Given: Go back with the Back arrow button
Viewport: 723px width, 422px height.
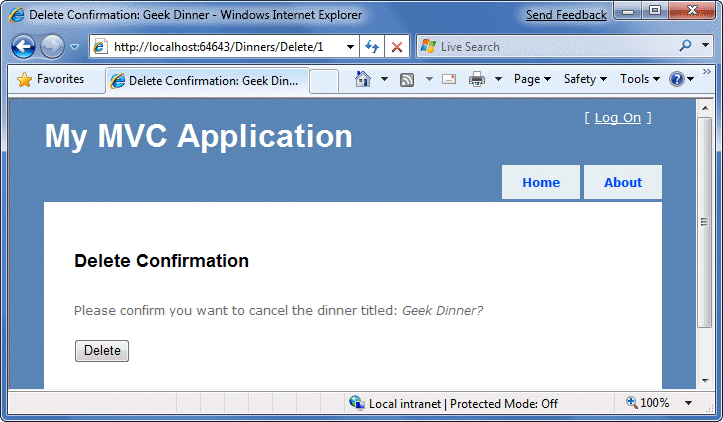Looking at the screenshot, I should click(23, 47).
